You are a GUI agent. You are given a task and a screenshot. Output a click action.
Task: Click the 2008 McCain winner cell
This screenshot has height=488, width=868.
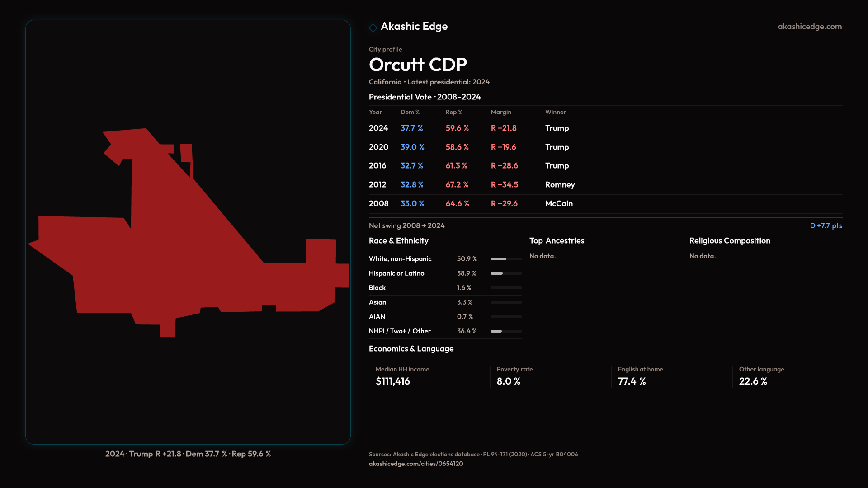pos(559,204)
